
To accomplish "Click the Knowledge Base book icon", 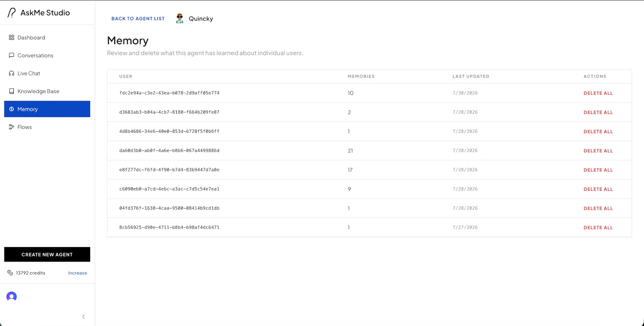I will [x=12, y=91].
